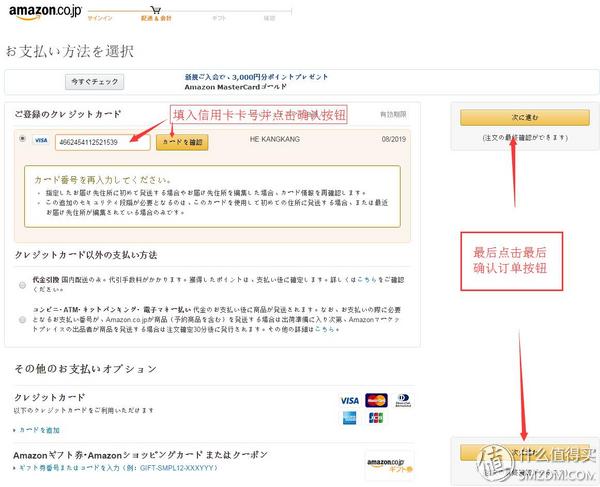Click the ご登録のクレジットカード heading

pos(68,114)
